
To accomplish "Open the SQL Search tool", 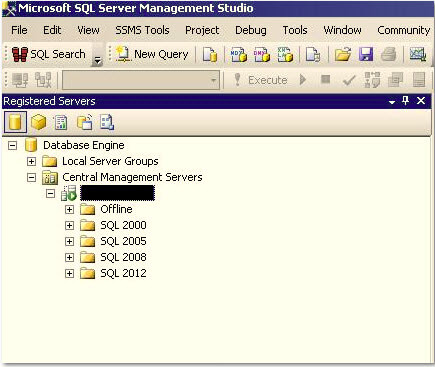I will coord(49,54).
